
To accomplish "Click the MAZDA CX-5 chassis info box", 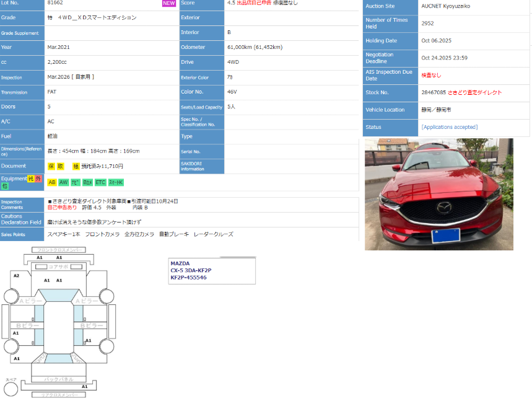I will point(212,271).
